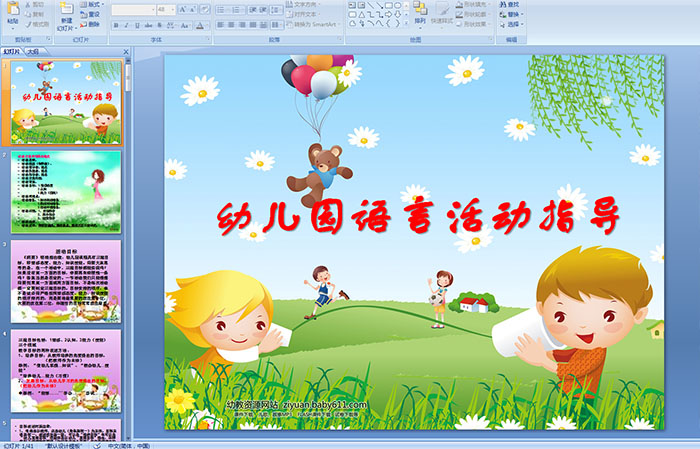Toggle Align Text Right
This screenshot has width=700, height=449.
(x=242, y=25)
